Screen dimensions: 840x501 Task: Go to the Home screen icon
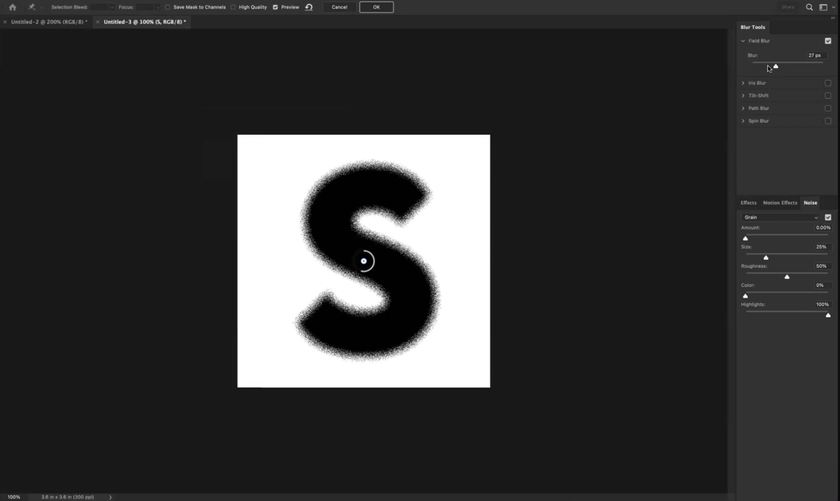tap(12, 7)
